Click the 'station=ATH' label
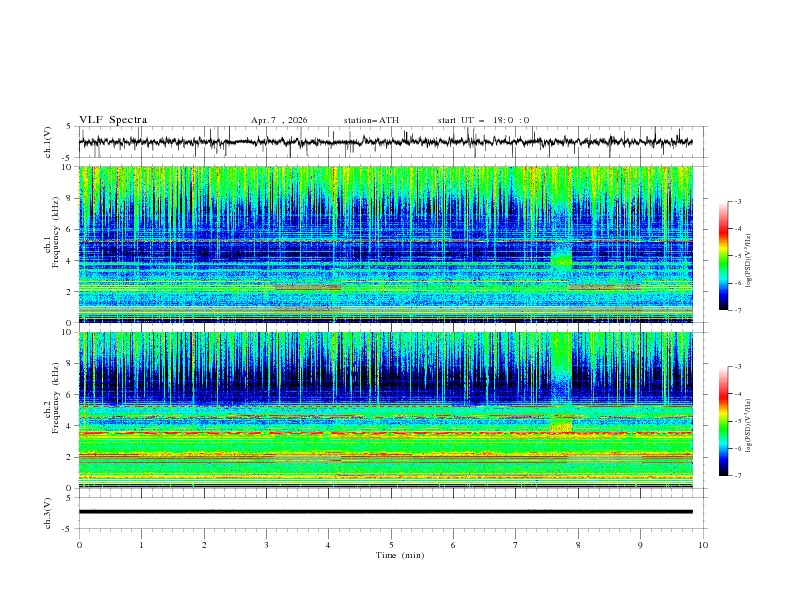This screenshot has width=792, height=612. [371, 120]
